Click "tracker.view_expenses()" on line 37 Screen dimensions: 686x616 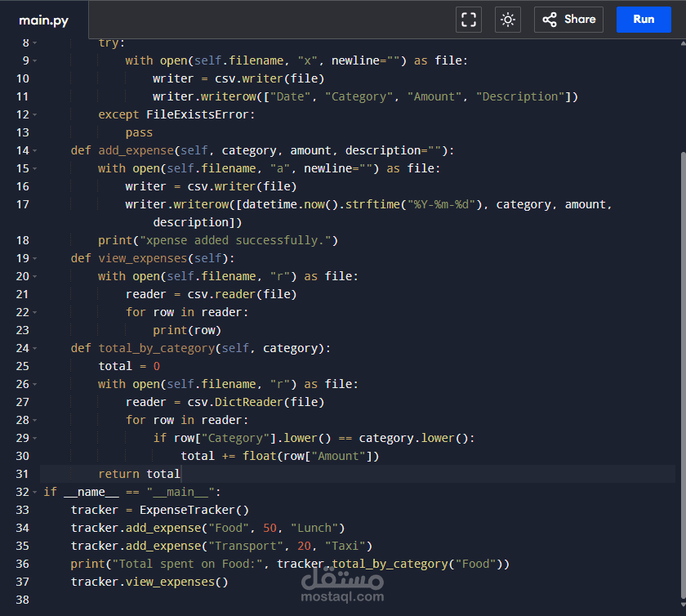[x=149, y=582]
